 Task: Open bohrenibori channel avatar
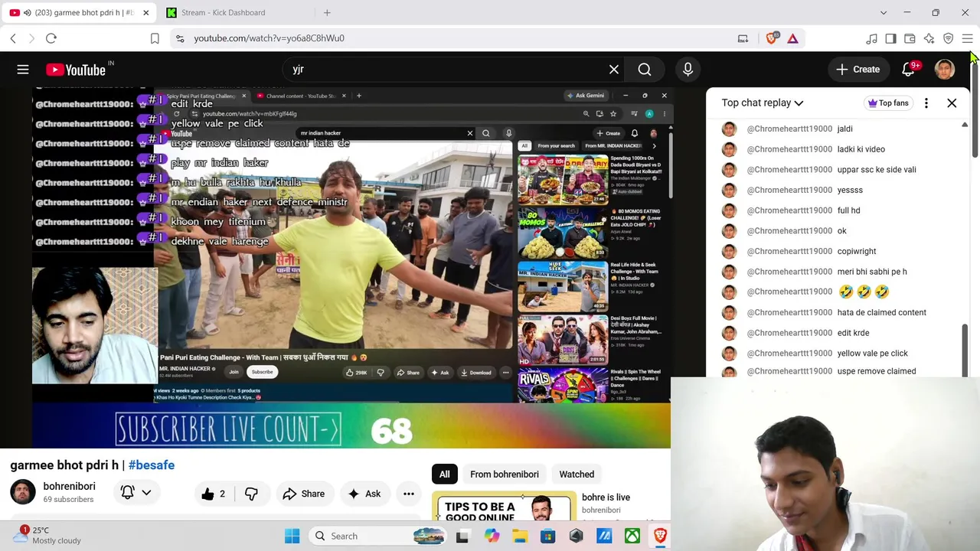pyautogui.click(x=23, y=492)
